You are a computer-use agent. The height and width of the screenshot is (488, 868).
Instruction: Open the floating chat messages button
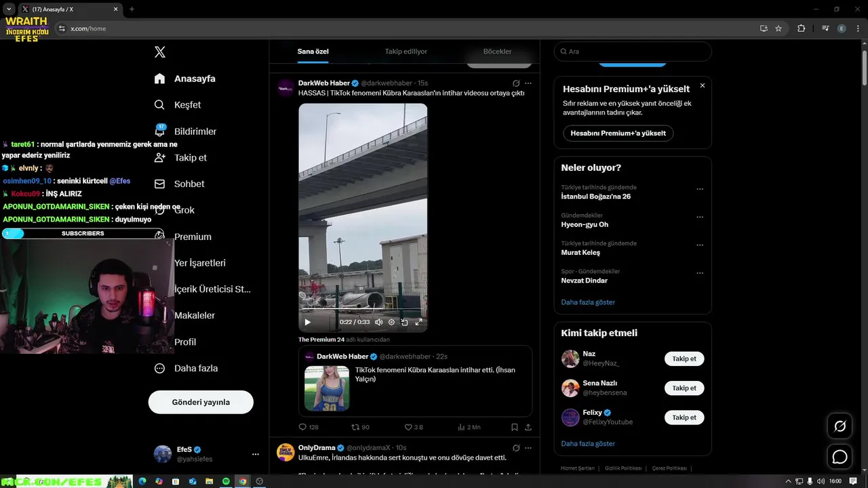click(840, 457)
